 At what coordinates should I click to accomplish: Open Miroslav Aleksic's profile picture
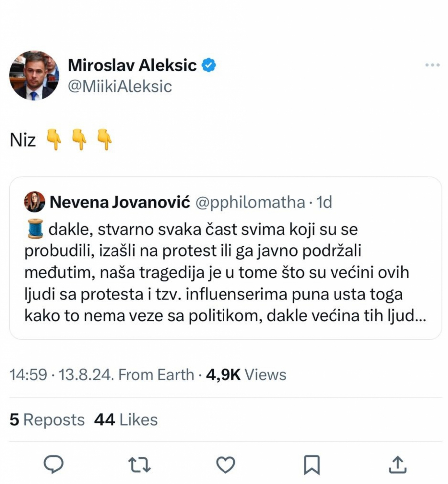pyautogui.click(x=34, y=75)
